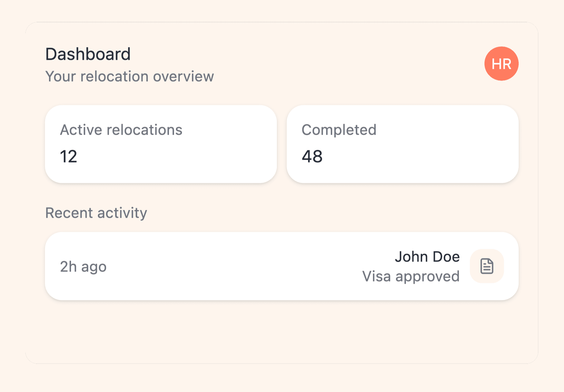Click the Active relocations label text
Screen dimensions: 564x392
coord(121,130)
